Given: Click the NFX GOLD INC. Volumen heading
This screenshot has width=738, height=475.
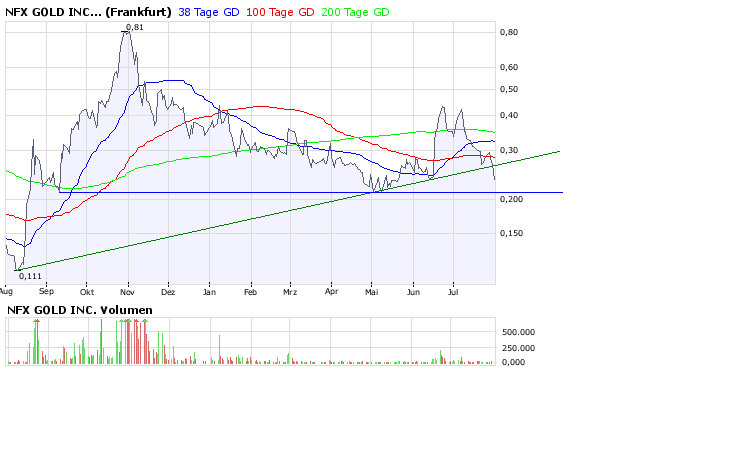Looking at the screenshot, I should [80, 310].
